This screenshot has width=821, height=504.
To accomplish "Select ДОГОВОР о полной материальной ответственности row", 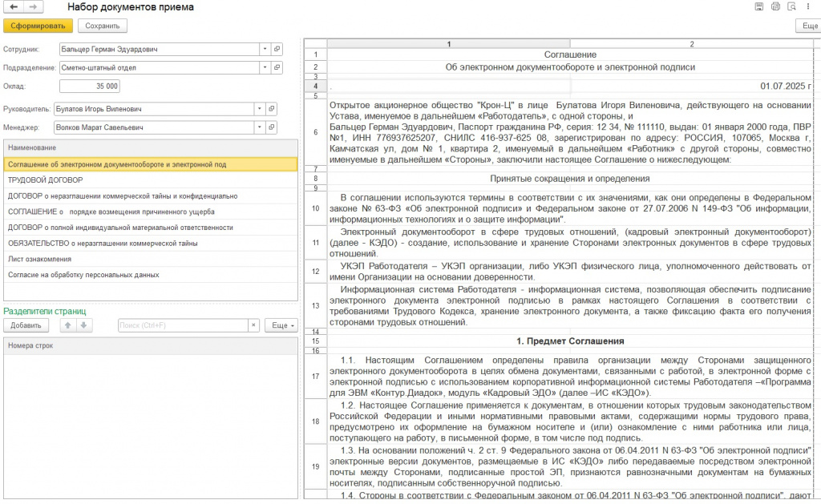I will 151,227.
